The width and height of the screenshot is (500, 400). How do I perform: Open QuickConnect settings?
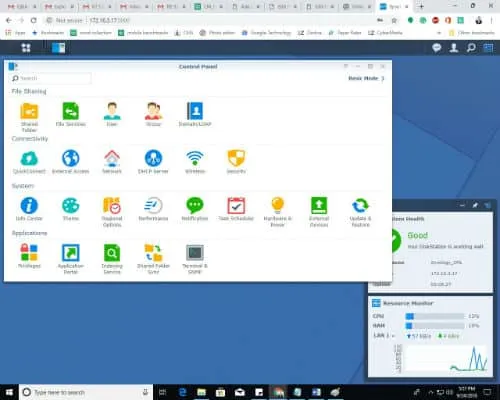(x=29, y=162)
